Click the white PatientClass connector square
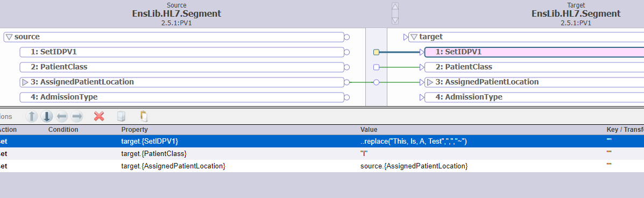 (376, 67)
